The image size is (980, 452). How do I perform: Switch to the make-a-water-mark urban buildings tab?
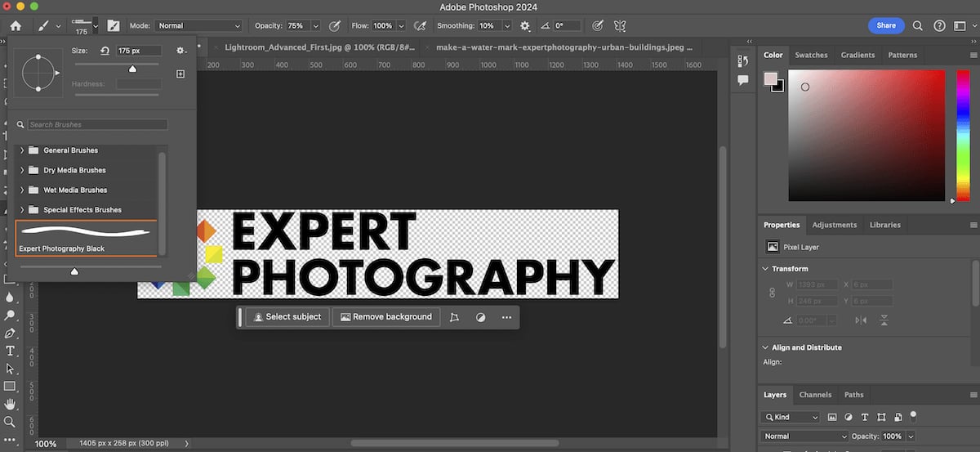565,47
